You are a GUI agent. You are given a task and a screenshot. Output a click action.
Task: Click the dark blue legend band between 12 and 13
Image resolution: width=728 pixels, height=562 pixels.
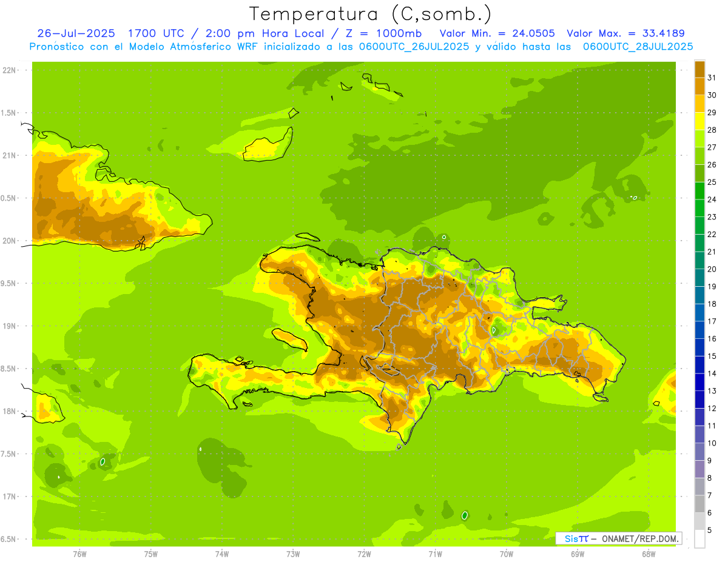[x=699, y=400]
